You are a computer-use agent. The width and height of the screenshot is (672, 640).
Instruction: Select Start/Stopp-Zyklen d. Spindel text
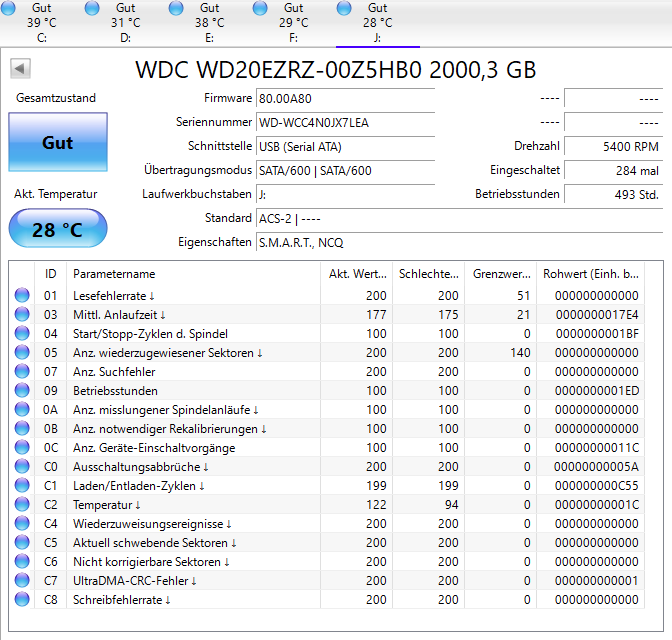(150, 334)
